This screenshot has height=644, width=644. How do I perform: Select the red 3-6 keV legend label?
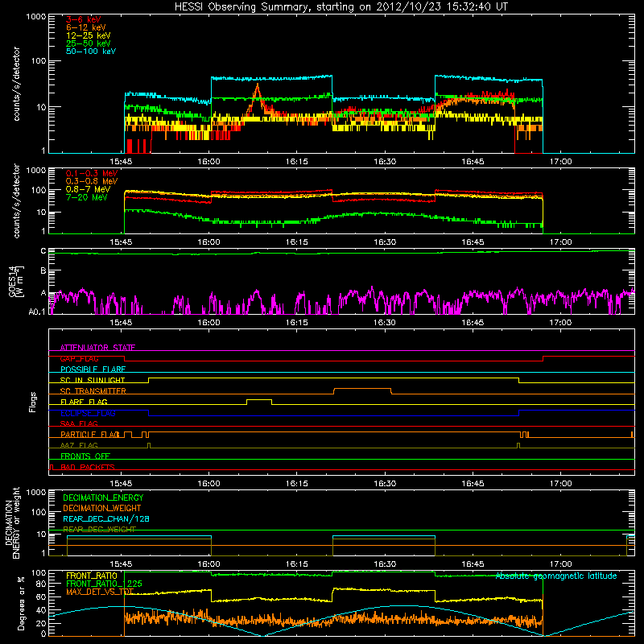click(x=83, y=19)
